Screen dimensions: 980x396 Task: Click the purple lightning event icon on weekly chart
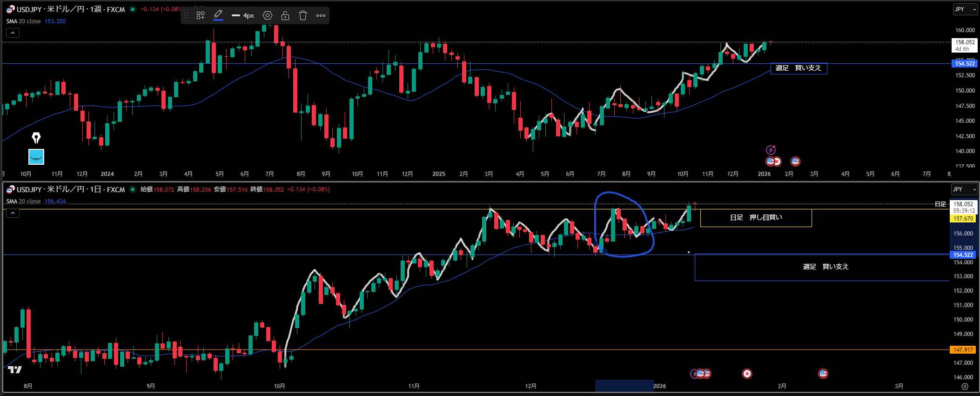[771, 150]
